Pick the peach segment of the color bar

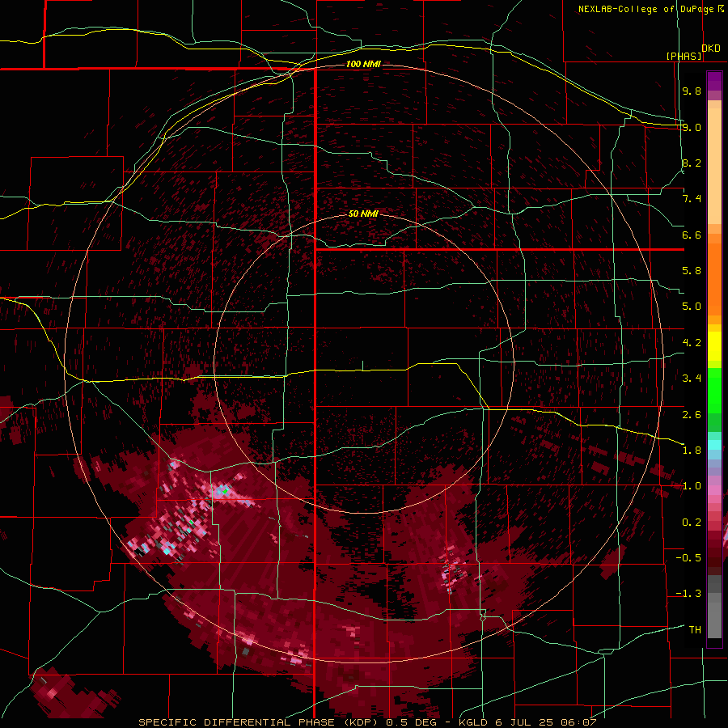[x=714, y=167]
